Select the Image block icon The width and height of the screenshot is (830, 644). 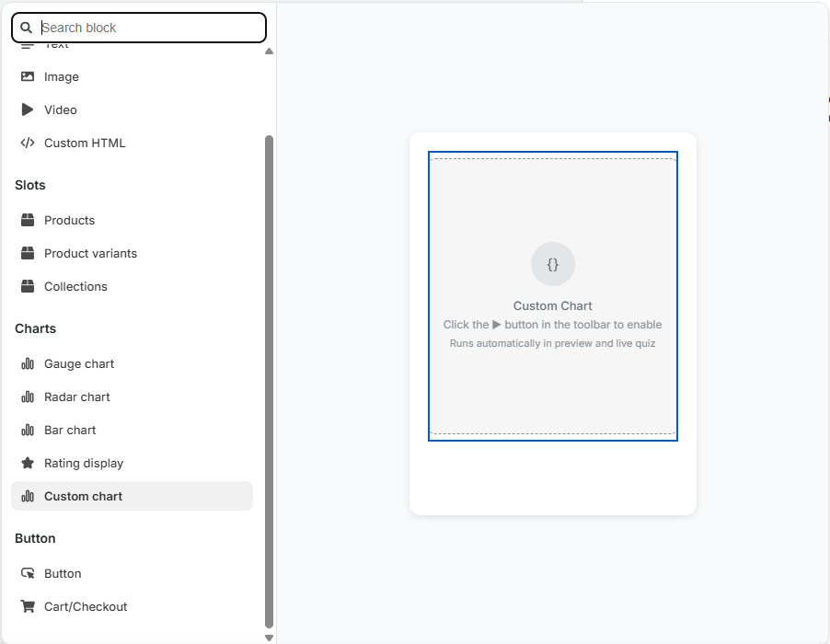click(x=29, y=76)
